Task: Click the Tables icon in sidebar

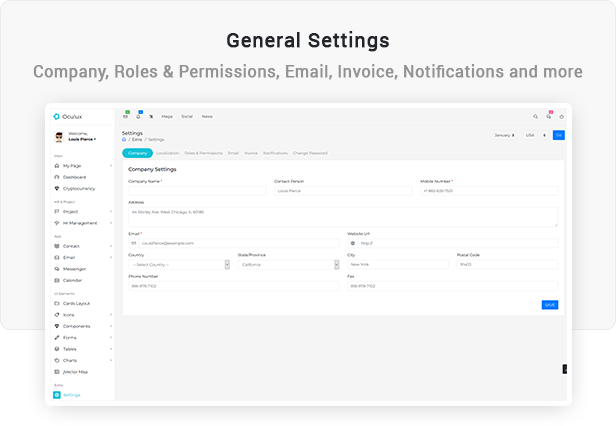Action: pyautogui.click(x=57, y=349)
